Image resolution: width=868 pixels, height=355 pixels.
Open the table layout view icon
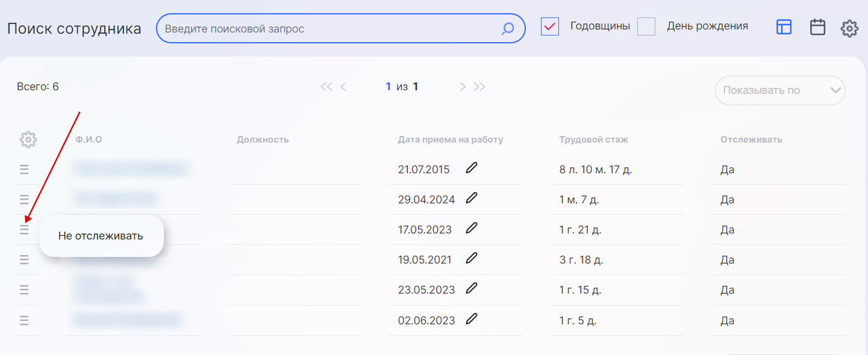(x=784, y=27)
